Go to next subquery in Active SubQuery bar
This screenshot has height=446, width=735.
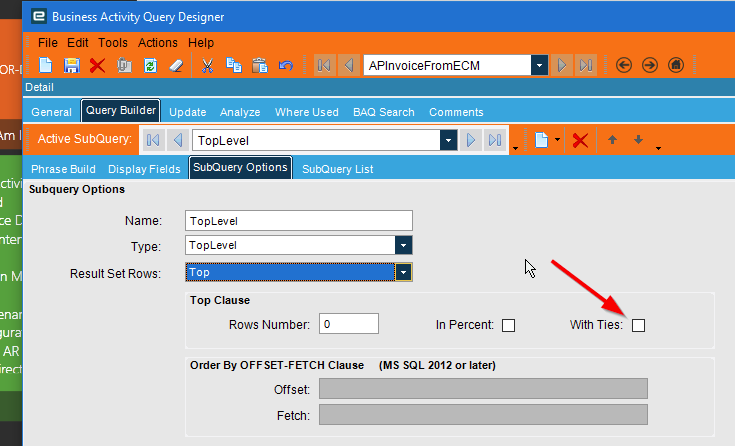tap(471, 140)
